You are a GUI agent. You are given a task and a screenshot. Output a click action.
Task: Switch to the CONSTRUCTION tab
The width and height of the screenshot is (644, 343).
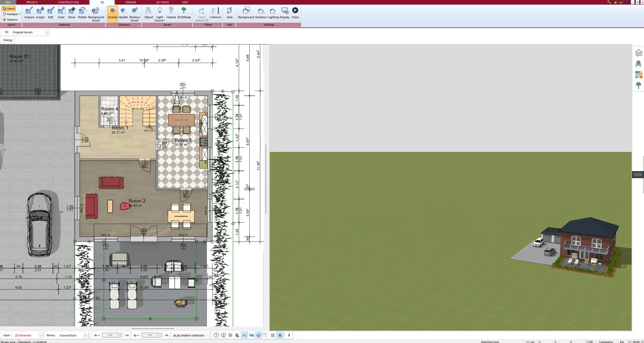tap(68, 2)
